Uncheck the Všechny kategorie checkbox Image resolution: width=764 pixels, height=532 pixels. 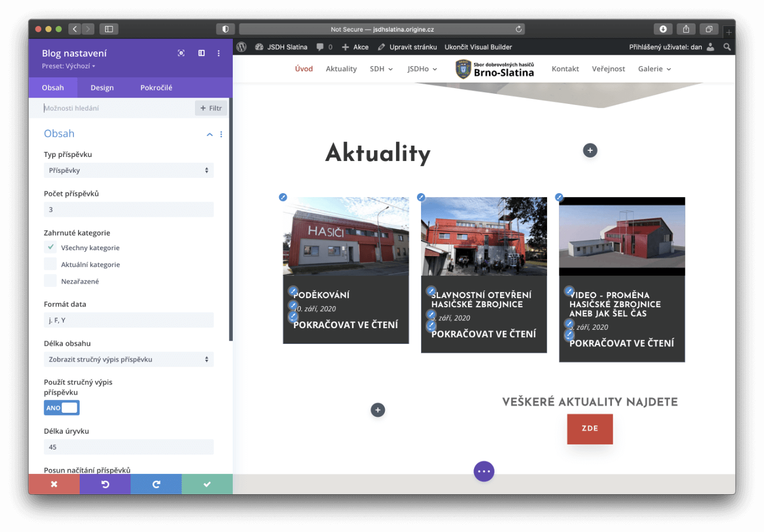[51, 247]
